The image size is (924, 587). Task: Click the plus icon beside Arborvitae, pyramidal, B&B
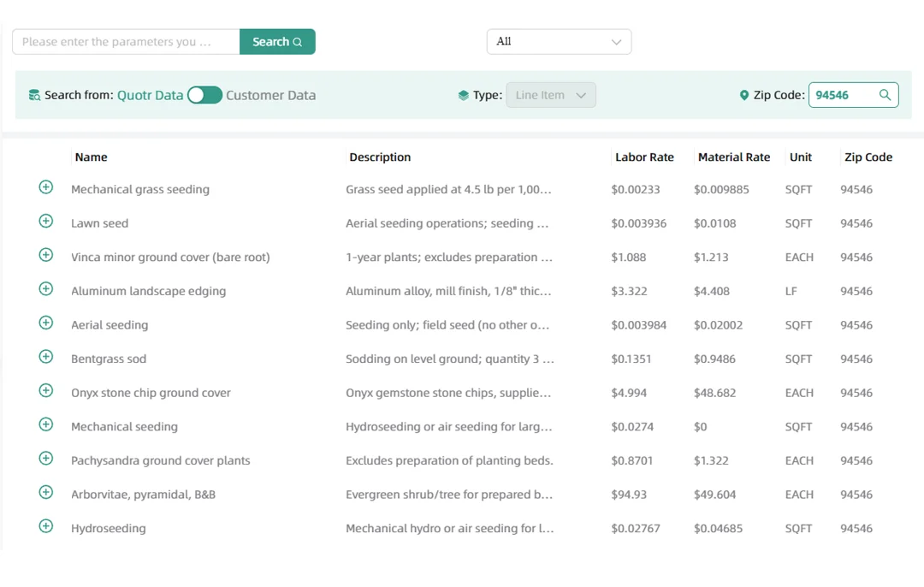pyautogui.click(x=45, y=492)
